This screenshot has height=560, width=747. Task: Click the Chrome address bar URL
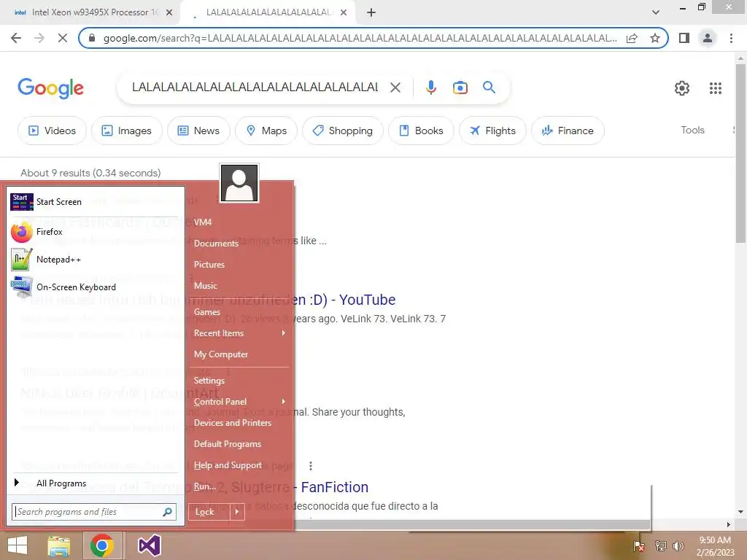tap(360, 38)
